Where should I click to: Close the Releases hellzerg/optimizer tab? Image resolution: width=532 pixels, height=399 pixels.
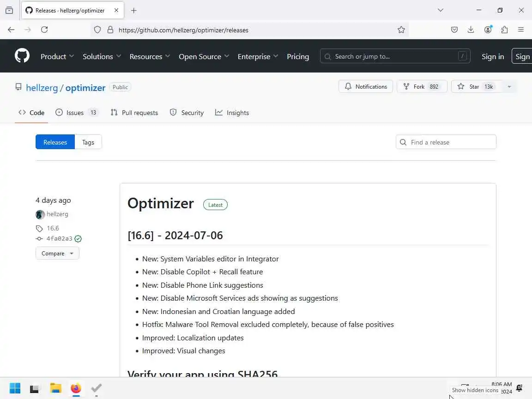pos(116,10)
